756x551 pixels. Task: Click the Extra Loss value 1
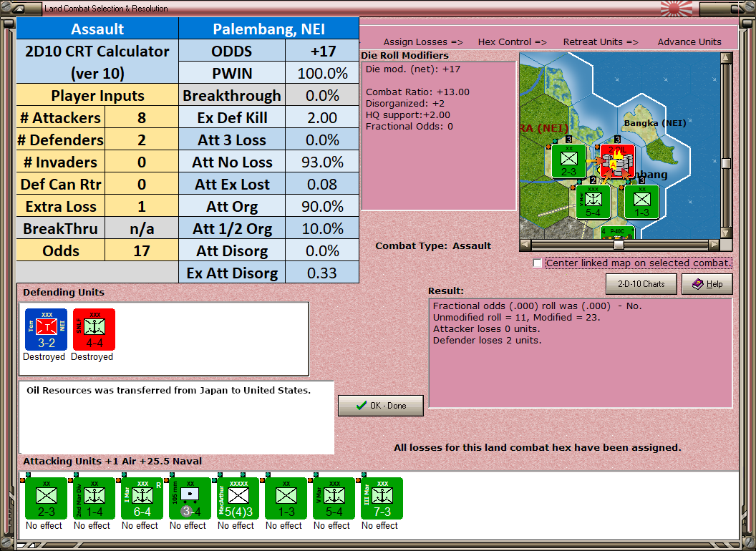(x=142, y=206)
